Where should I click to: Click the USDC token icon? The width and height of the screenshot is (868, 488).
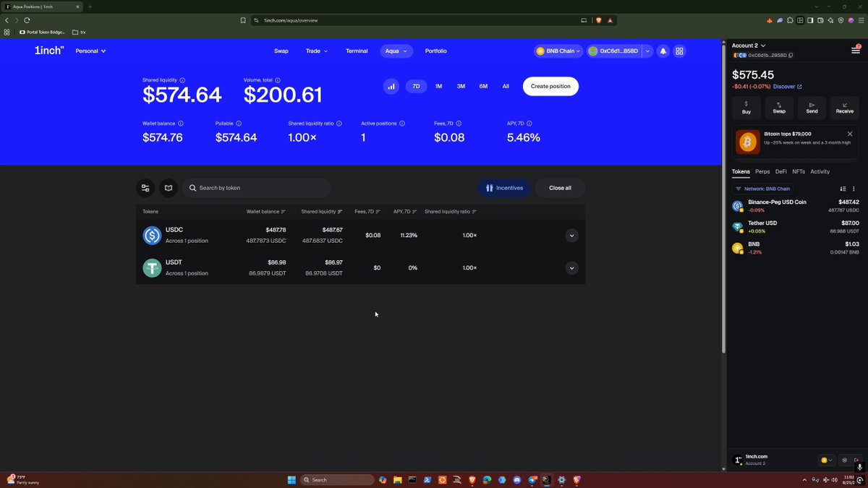coord(152,236)
